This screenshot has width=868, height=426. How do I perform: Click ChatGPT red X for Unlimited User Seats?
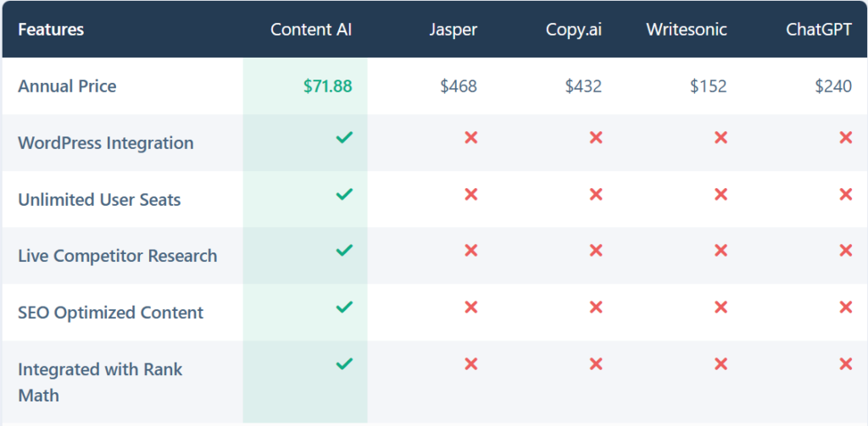pyautogui.click(x=846, y=194)
